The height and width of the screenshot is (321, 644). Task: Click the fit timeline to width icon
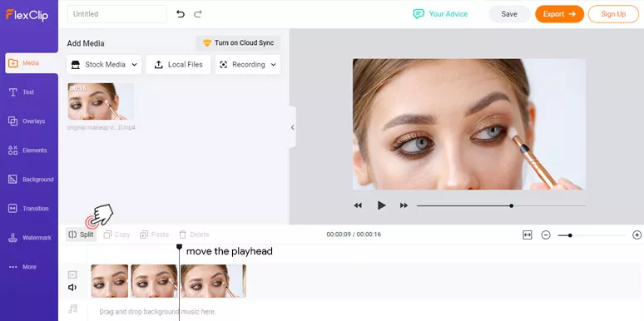tap(528, 235)
